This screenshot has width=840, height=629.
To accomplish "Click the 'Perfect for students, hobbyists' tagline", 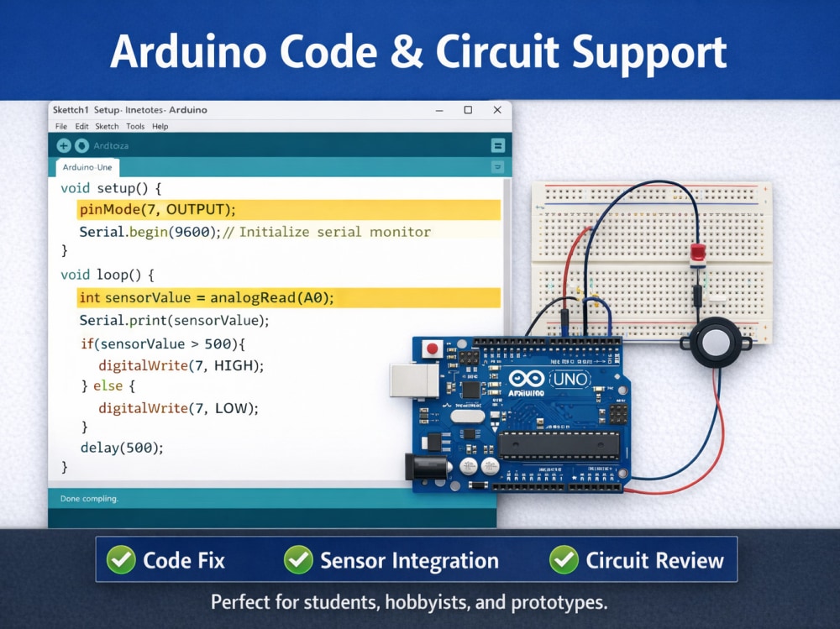I will click(x=409, y=602).
